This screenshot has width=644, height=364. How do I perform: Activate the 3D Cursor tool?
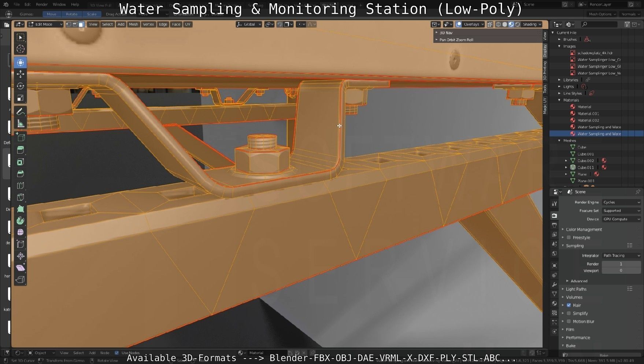coord(21,49)
